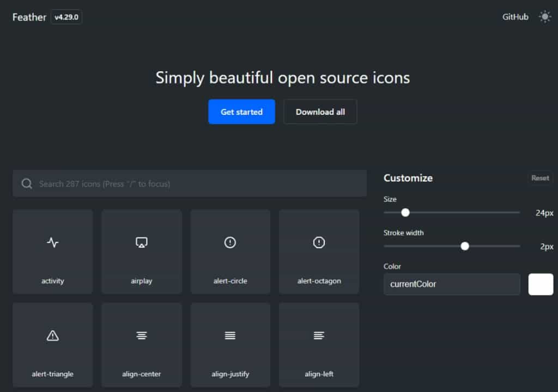Viewport: 558px width, 392px height.
Task: Select the alert-triangle icon
Action: point(53,345)
